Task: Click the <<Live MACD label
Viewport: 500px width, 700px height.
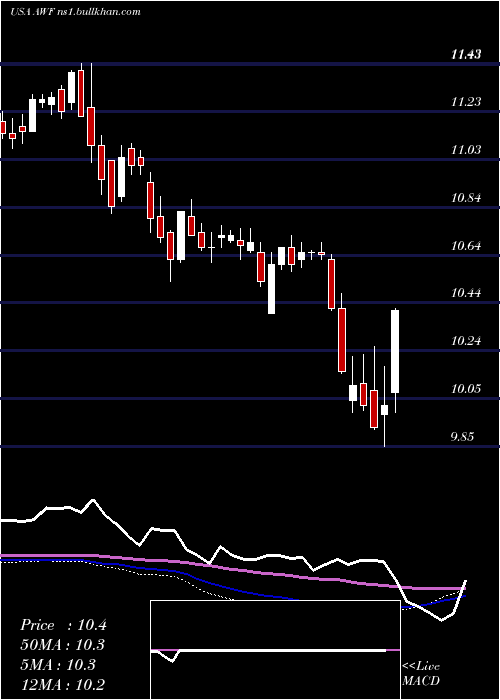Action: pyautogui.click(x=421, y=673)
